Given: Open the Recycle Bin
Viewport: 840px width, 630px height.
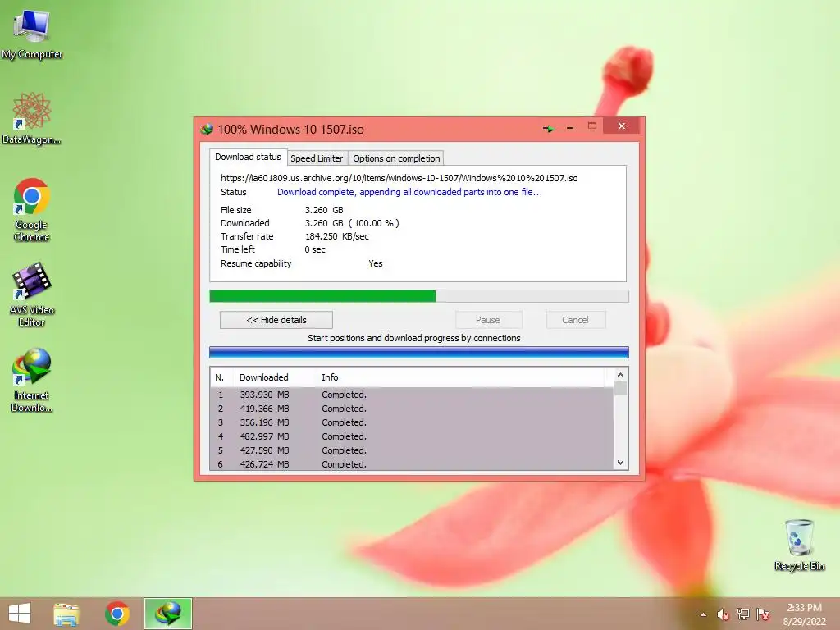Looking at the screenshot, I should [x=799, y=545].
